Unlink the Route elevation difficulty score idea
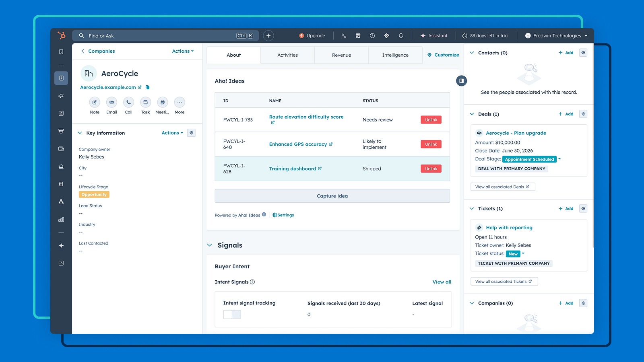Viewport: 644px width, 362px height. coord(431,120)
